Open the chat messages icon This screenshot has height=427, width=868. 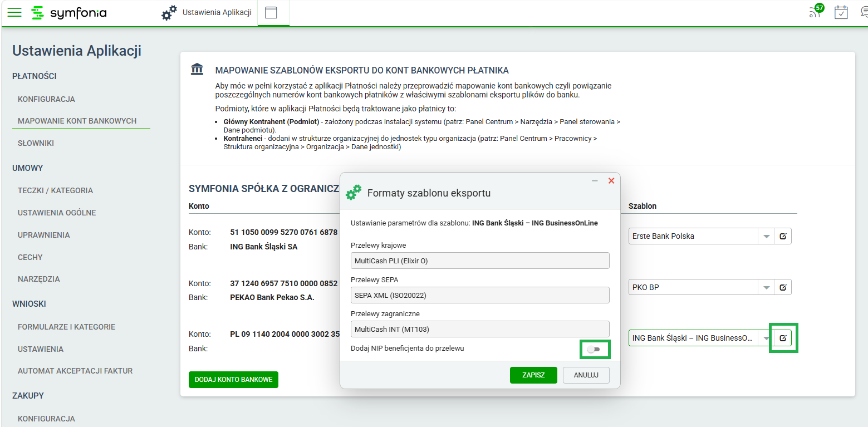point(864,12)
